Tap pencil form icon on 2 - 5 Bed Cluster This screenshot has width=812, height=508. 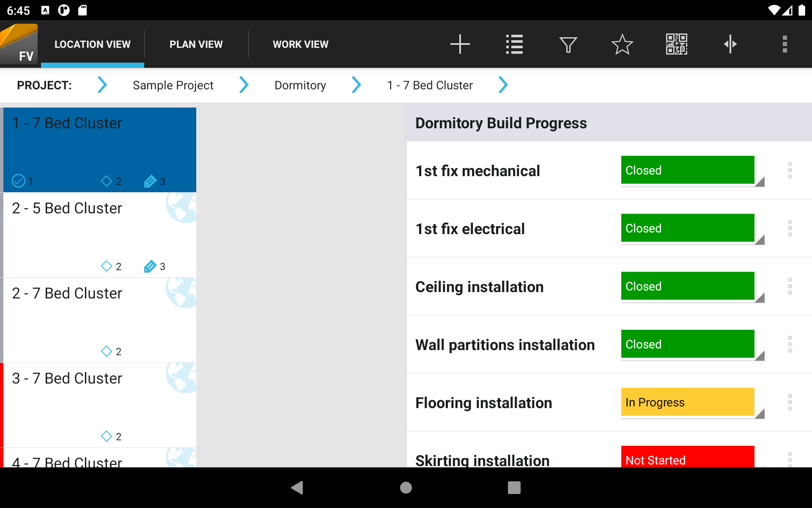tap(150, 266)
